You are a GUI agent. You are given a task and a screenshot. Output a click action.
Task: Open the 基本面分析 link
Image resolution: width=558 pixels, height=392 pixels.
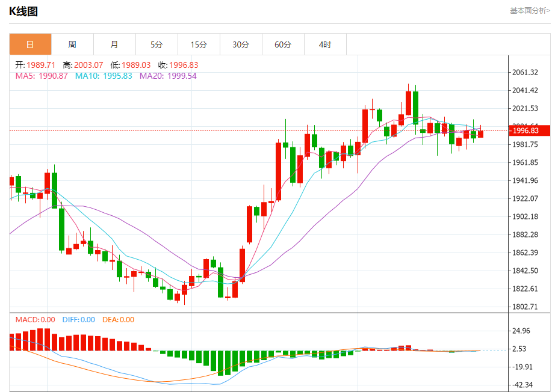click(x=530, y=11)
